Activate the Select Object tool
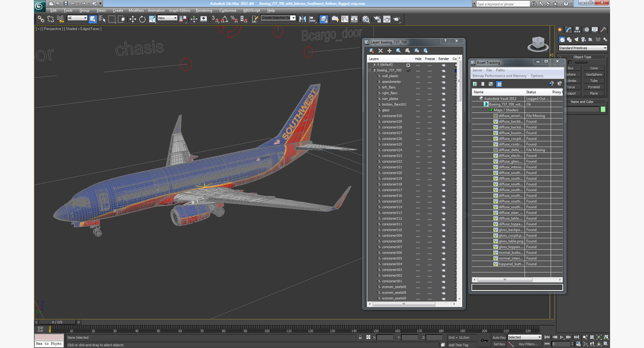The width and height of the screenshot is (644, 348). click(x=93, y=19)
